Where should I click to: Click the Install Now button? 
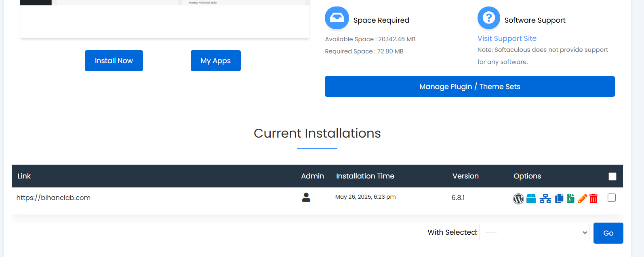click(114, 61)
